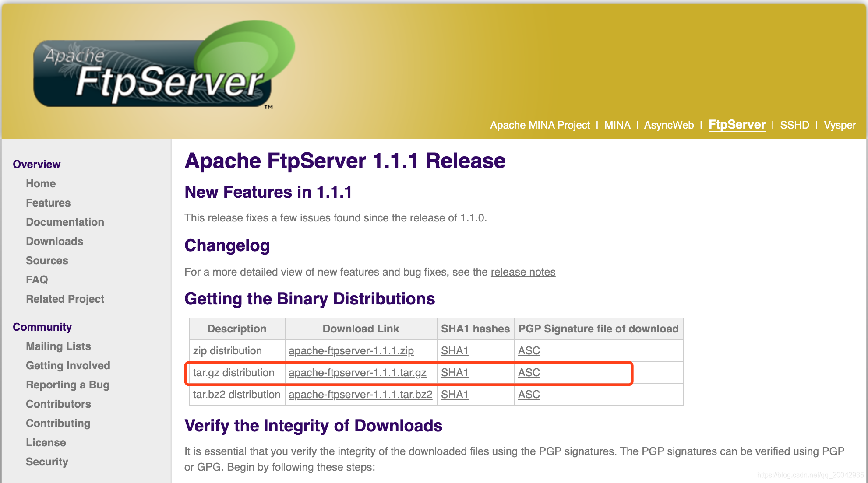The width and height of the screenshot is (868, 483).
Task: Click the 'This release fixes a few issues' paragraph
Action: [335, 218]
